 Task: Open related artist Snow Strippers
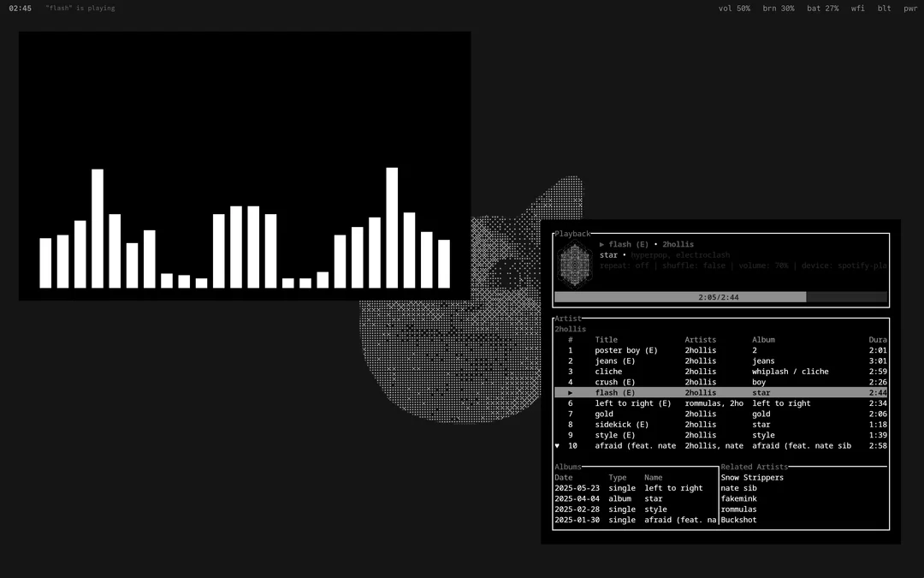(x=752, y=477)
